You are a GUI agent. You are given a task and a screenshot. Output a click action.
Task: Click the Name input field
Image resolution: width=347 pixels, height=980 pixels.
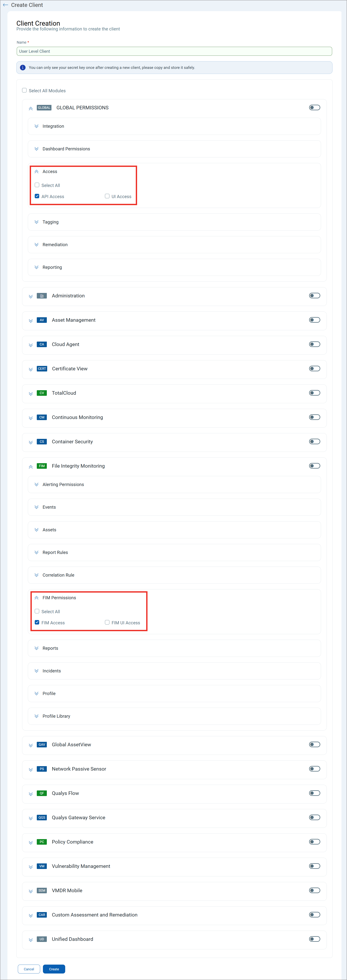(174, 51)
